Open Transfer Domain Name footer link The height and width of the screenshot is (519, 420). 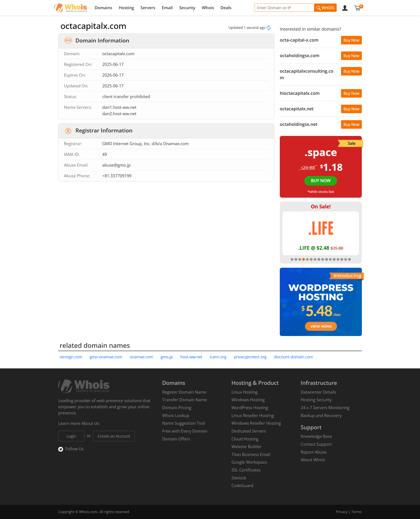[184, 400]
